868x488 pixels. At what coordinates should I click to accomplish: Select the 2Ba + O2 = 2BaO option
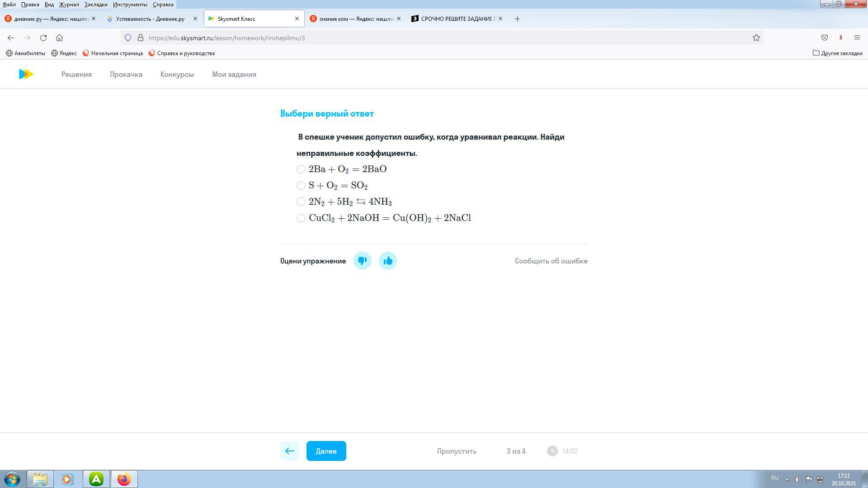coord(301,169)
